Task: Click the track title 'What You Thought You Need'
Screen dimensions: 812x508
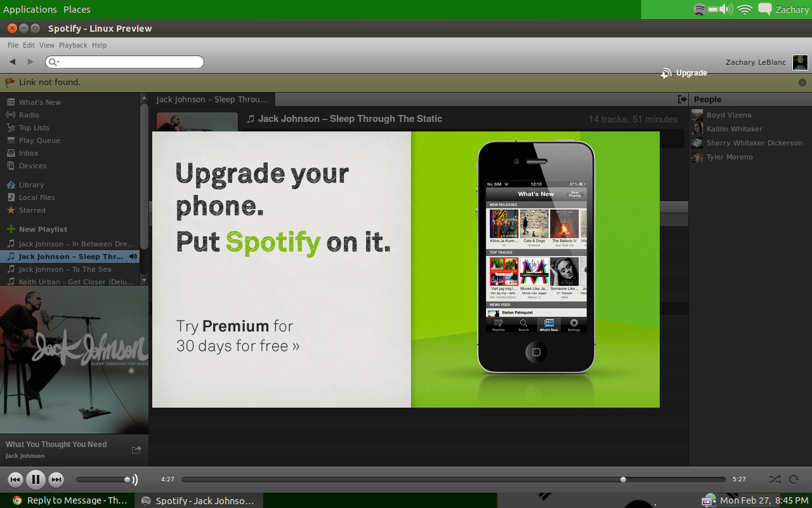Action: pyautogui.click(x=56, y=444)
